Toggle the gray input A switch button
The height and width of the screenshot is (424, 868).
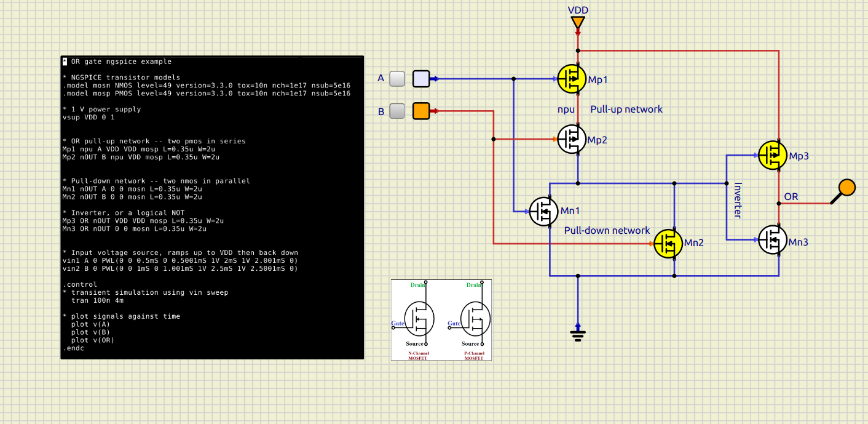(398, 79)
